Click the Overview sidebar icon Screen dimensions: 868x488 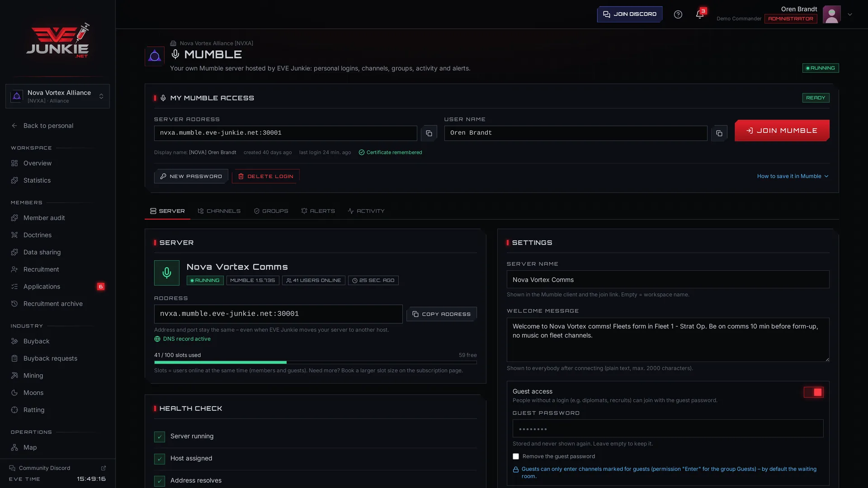[14, 163]
